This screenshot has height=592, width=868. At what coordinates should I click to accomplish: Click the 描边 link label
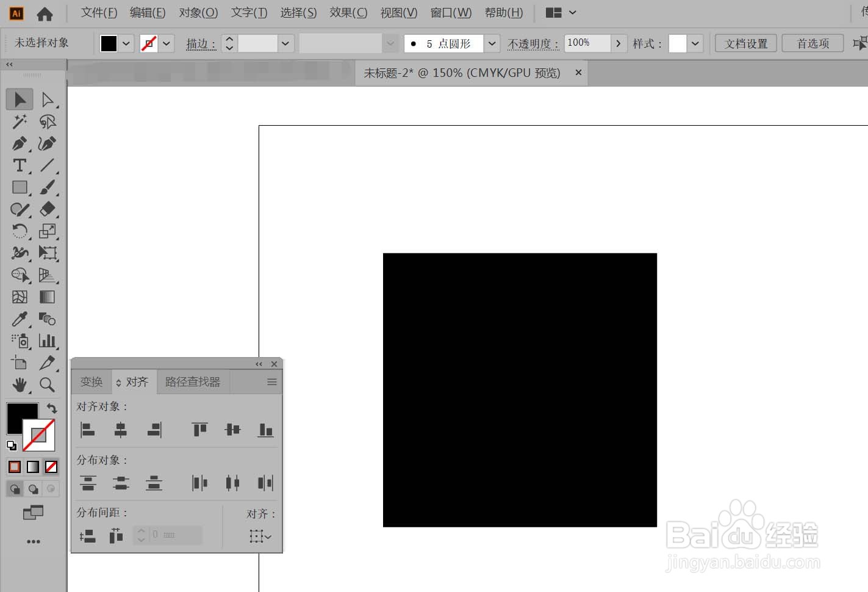coord(201,44)
